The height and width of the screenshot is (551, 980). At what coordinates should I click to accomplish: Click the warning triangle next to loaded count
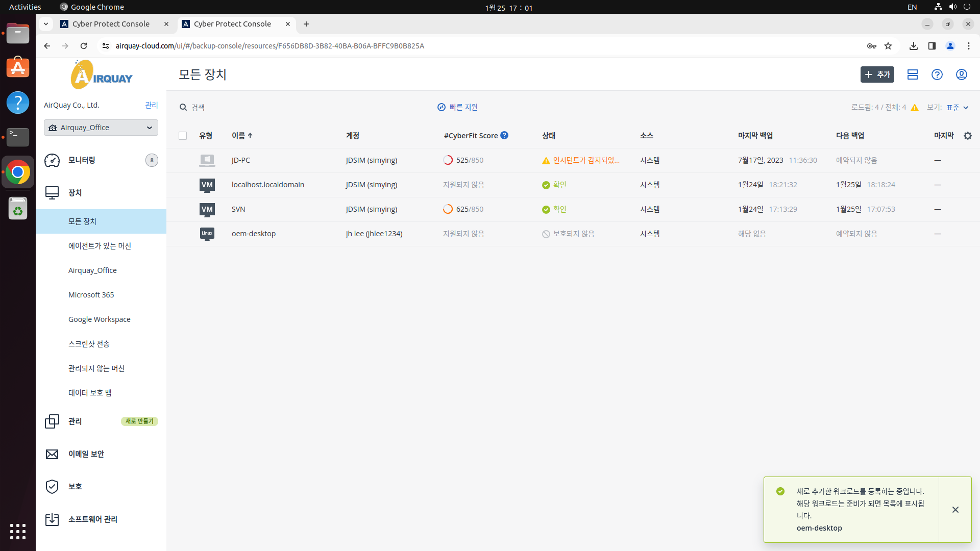[x=915, y=108]
